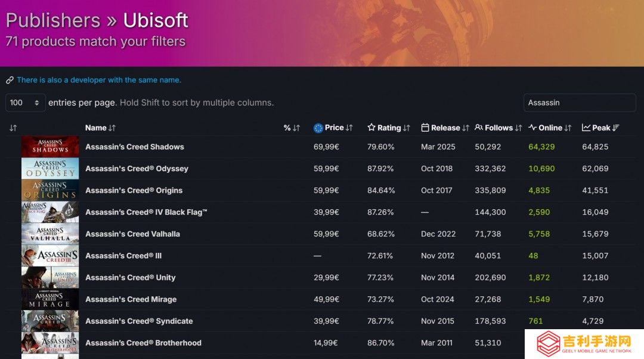The width and height of the screenshot is (644, 359).
Task: Sort by the Peak column header
Action: point(600,128)
